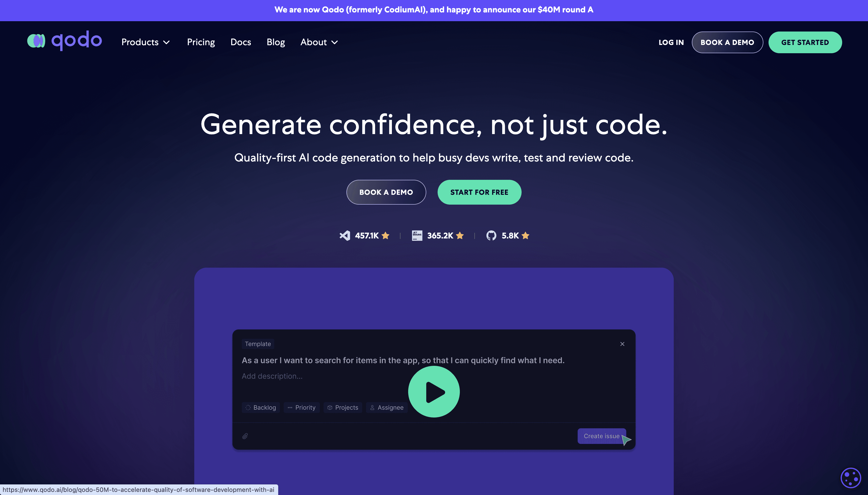This screenshot has height=495, width=868.
Task: Click the Backlog tag icon in template
Action: 247,407
